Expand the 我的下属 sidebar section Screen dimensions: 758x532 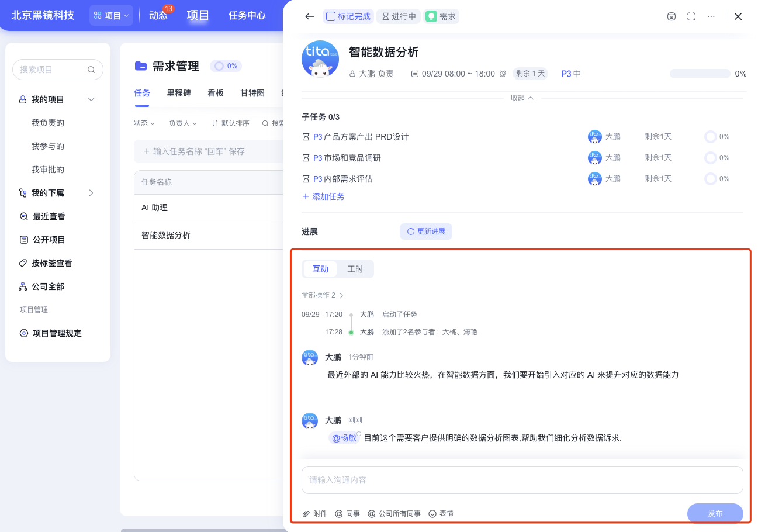pyautogui.click(x=91, y=193)
